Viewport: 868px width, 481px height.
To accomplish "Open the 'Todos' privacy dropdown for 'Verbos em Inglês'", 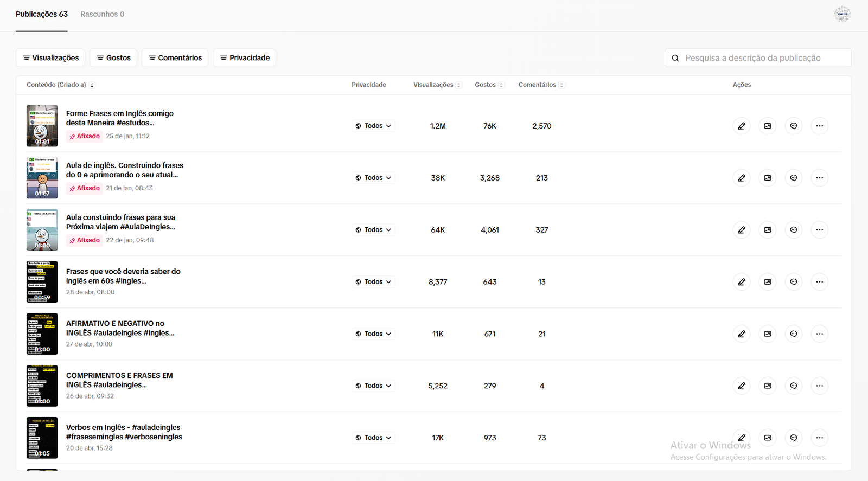I will [373, 438].
